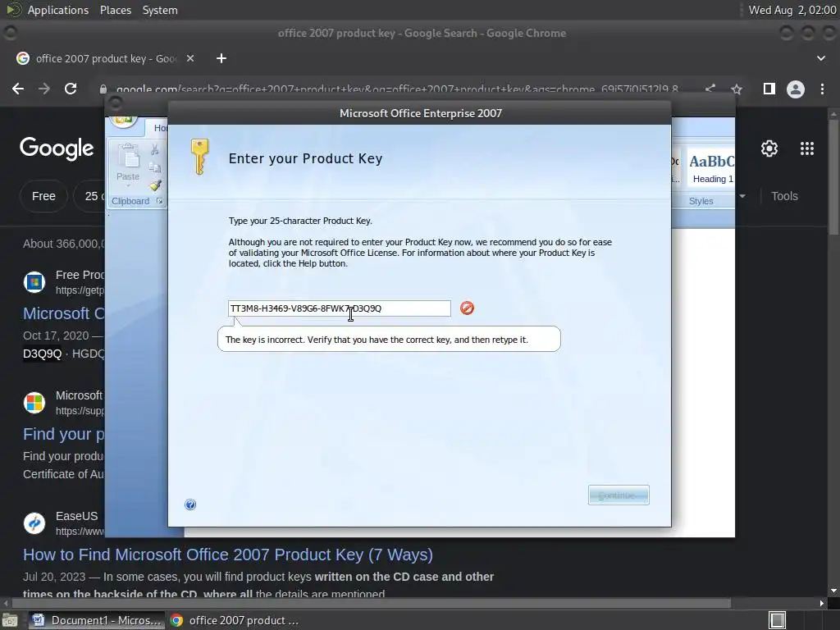The height and width of the screenshot is (630, 840).
Task: Click the 'About 366,000' results count text
Action: point(64,244)
